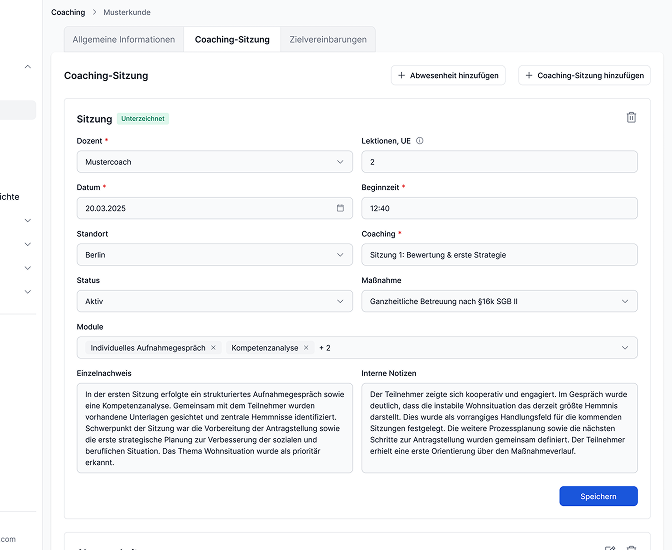
Task: Collapse the sidebar section with the up chevron
Action: click(x=27, y=67)
